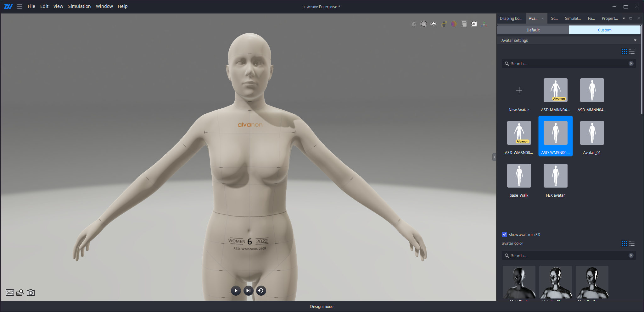Click the textured mesh sphere icon
The height and width of the screenshot is (312, 644).
(x=424, y=24)
